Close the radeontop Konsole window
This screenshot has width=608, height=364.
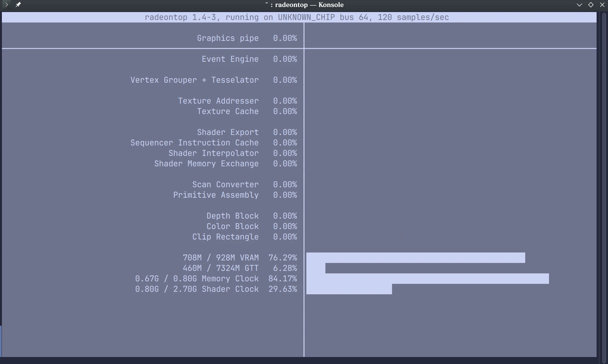(x=602, y=5)
